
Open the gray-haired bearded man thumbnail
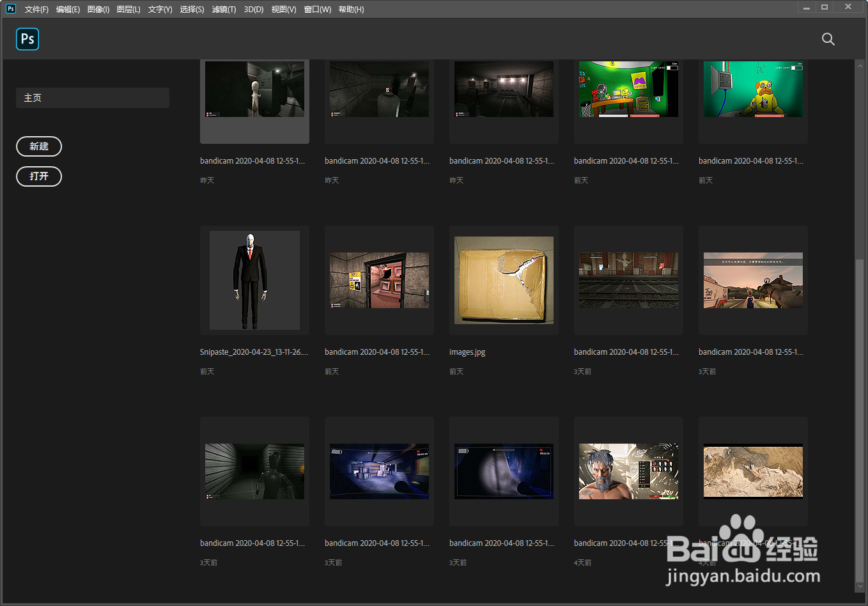tap(628, 471)
